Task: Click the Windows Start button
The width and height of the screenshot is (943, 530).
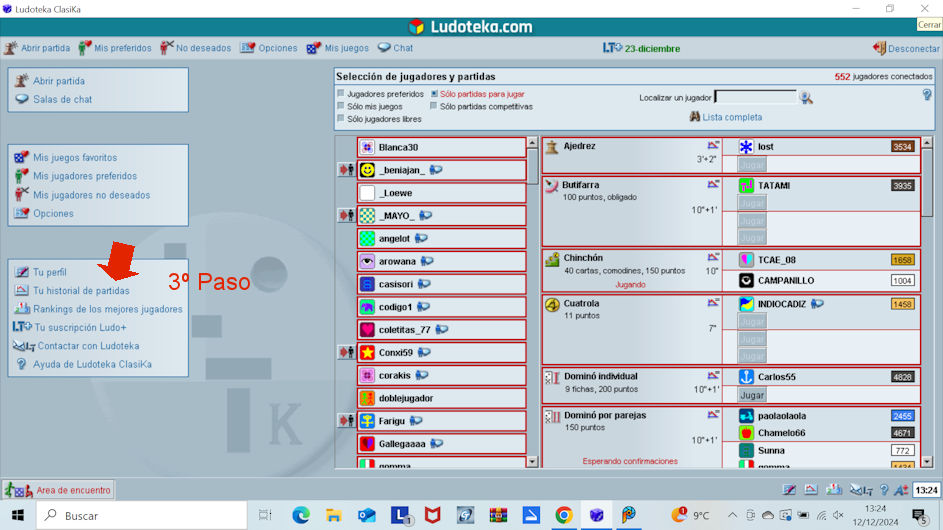Action: click(x=17, y=516)
